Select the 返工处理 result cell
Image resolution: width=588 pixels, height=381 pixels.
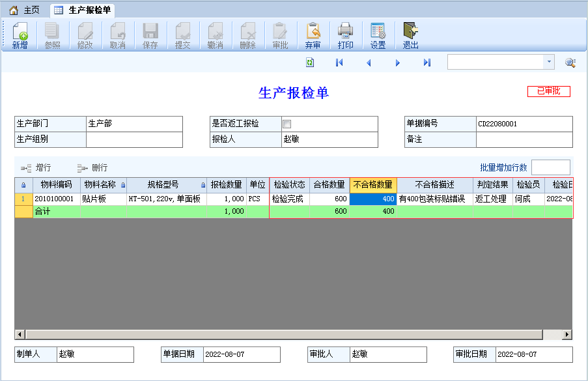click(492, 199)
